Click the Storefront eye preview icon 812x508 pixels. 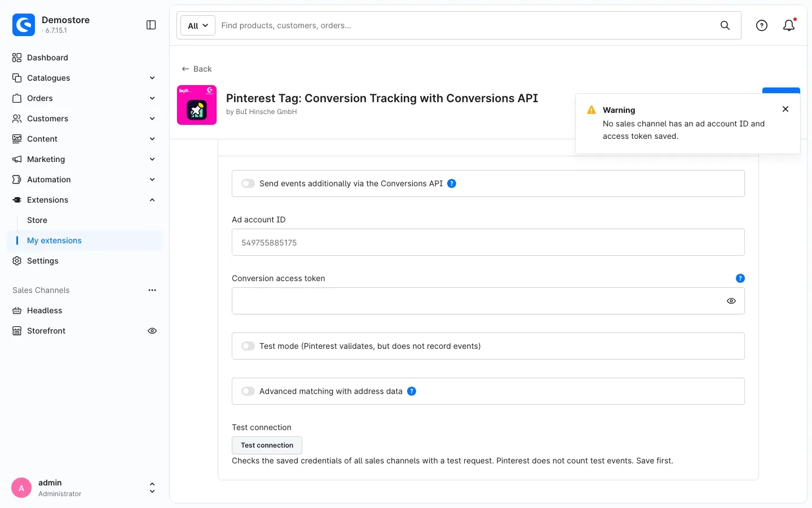coord(152,331)
